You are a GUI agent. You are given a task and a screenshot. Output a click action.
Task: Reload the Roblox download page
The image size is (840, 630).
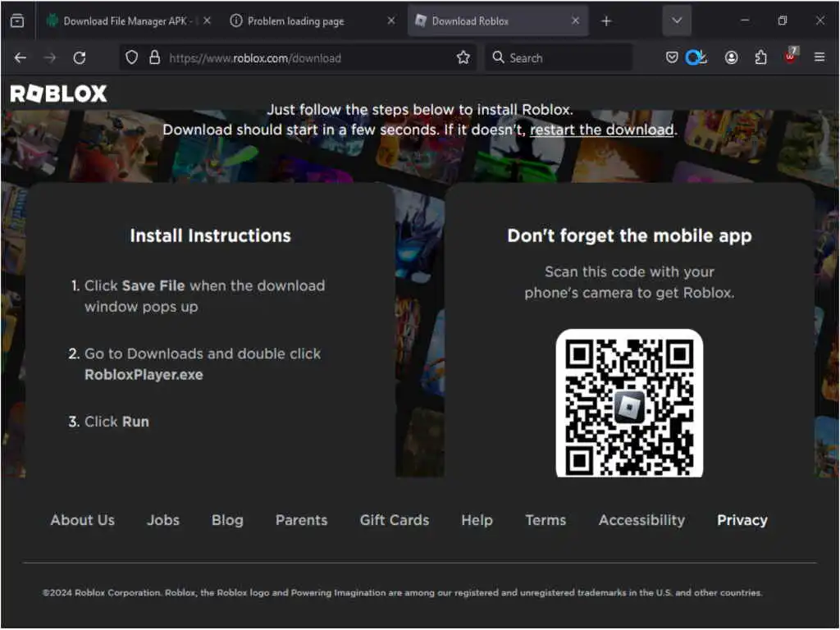(x=80, y=58)
